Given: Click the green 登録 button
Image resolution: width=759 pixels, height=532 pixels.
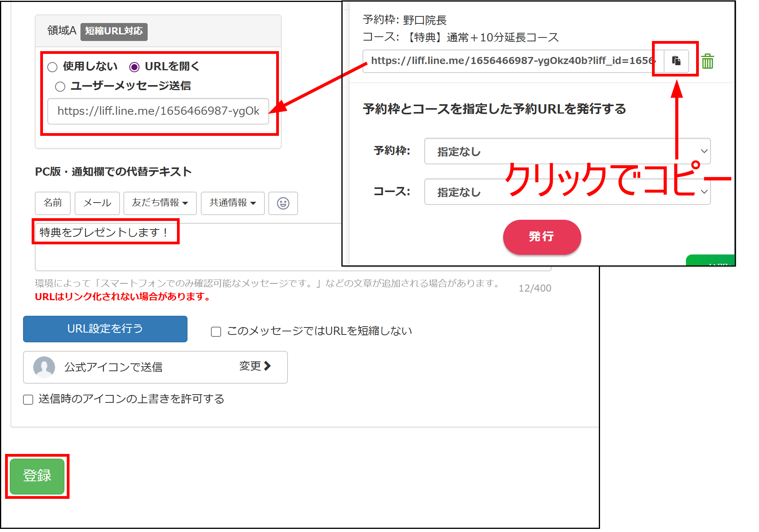Looking at the screenshot, I should point(37,476).
